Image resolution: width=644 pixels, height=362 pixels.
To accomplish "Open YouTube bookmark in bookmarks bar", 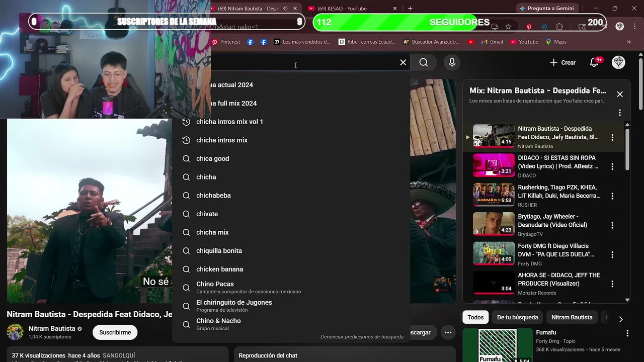I will (524, 42).
